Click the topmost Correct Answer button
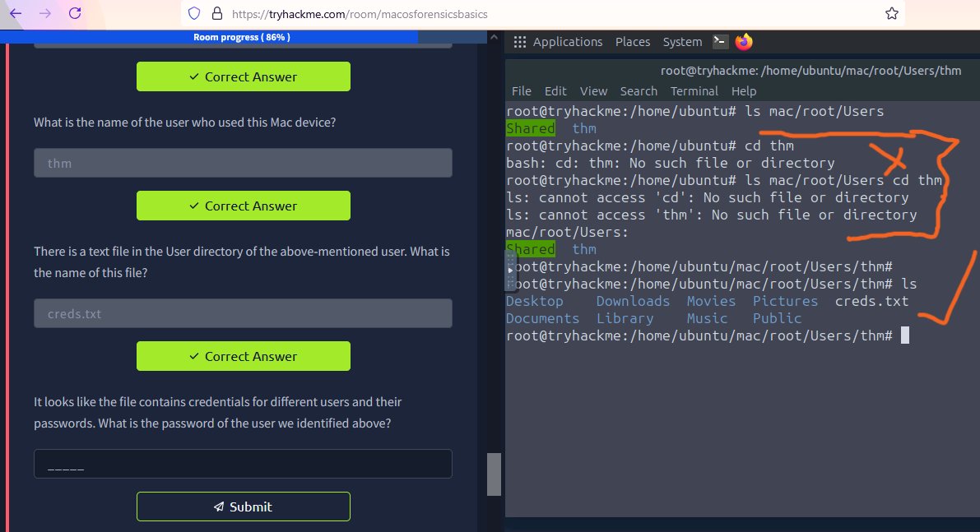 click(x=243, y=76)
